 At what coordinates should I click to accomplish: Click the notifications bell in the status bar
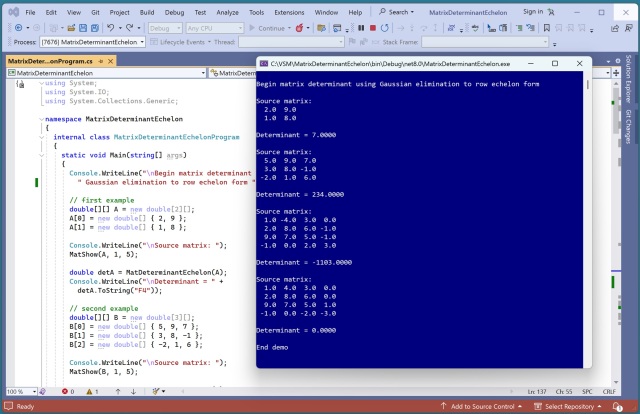(x=617, y=406)
